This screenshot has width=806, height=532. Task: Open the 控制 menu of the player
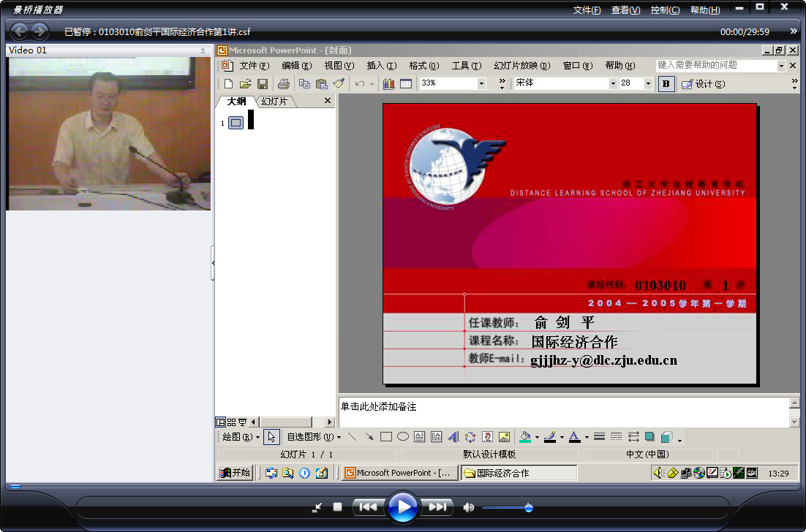click(x=665, y=10)
